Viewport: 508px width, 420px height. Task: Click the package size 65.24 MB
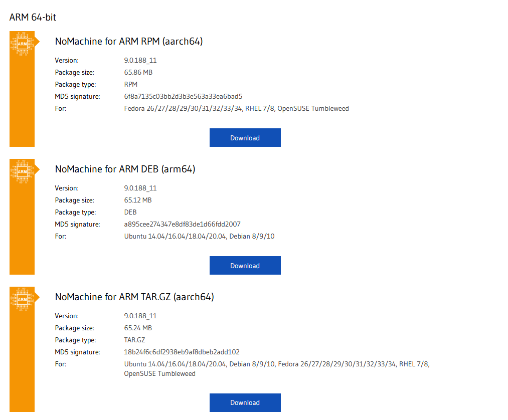click(138, 328)
